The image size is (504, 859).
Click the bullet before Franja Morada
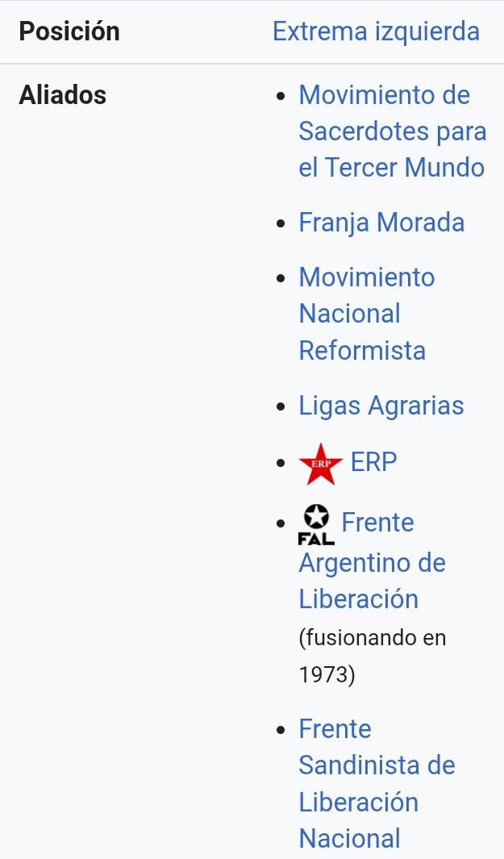[x=281, y=223]
